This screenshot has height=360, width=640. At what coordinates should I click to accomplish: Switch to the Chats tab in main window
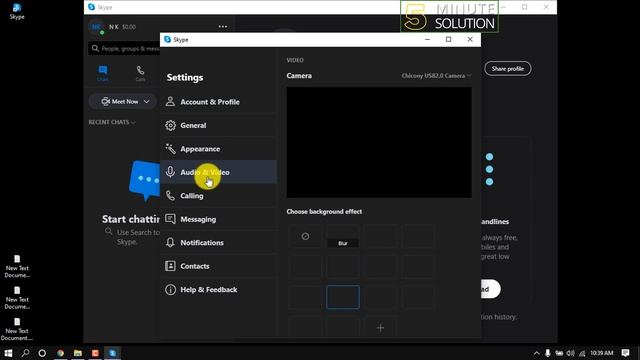pos(103,73)
